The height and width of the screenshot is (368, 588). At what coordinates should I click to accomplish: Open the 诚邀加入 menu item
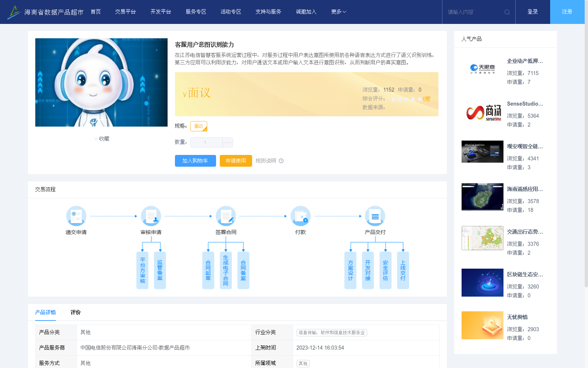306,12
